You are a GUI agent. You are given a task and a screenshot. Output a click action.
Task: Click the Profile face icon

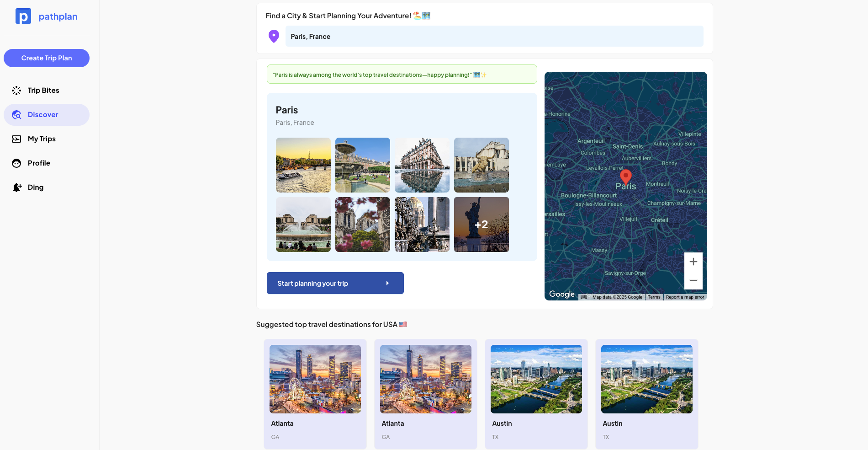click(16, 163)
